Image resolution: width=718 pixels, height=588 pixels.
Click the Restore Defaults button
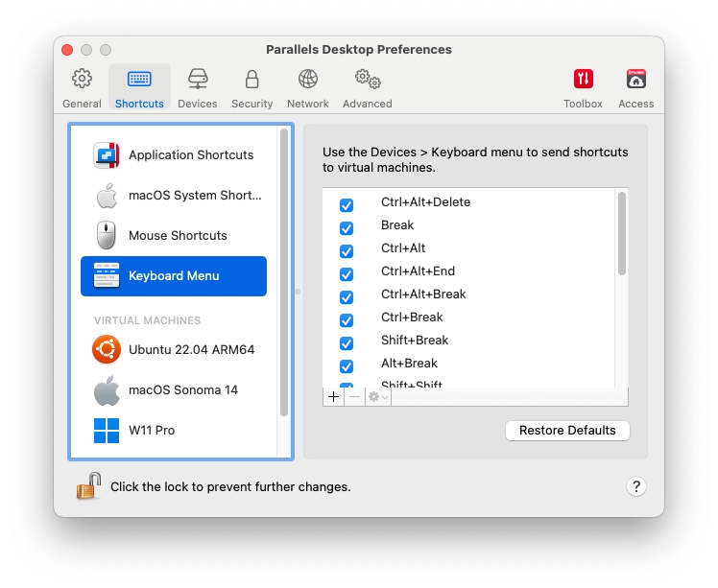click(567, 431)
